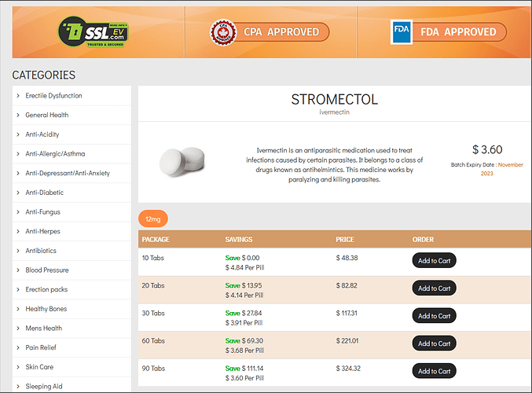
Task: Expand the Anti-Depressant/Anti-Anxiety chevron
Action: (18, 173)
